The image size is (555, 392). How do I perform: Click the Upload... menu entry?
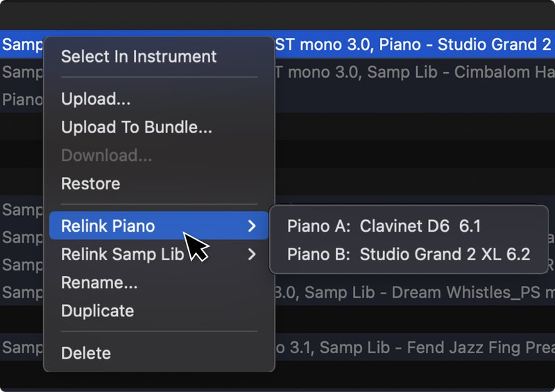[96, 99]
